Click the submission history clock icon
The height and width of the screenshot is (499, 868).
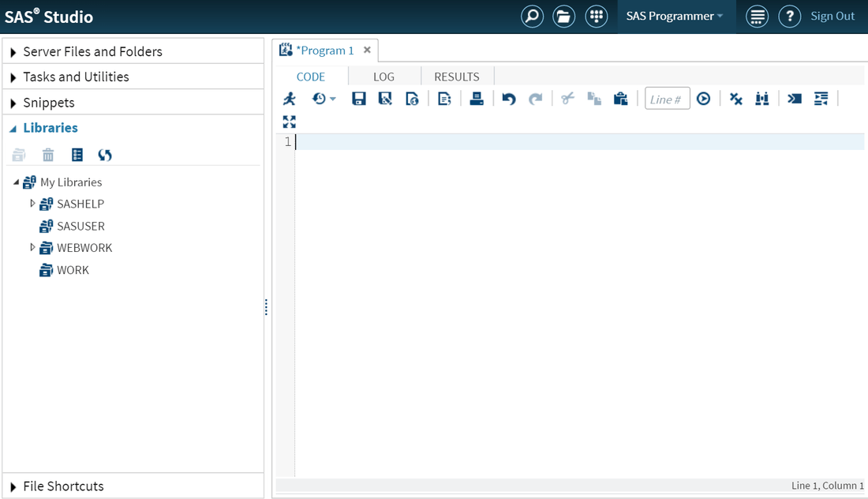click(320, 99)
